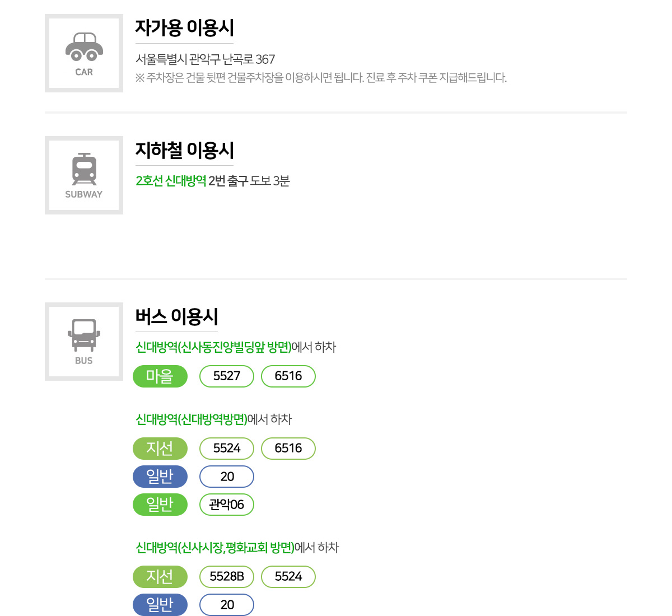Click address 서울특별시 관악구 난곡로 367
Screen dimensions: 672x616
point(205,59)
